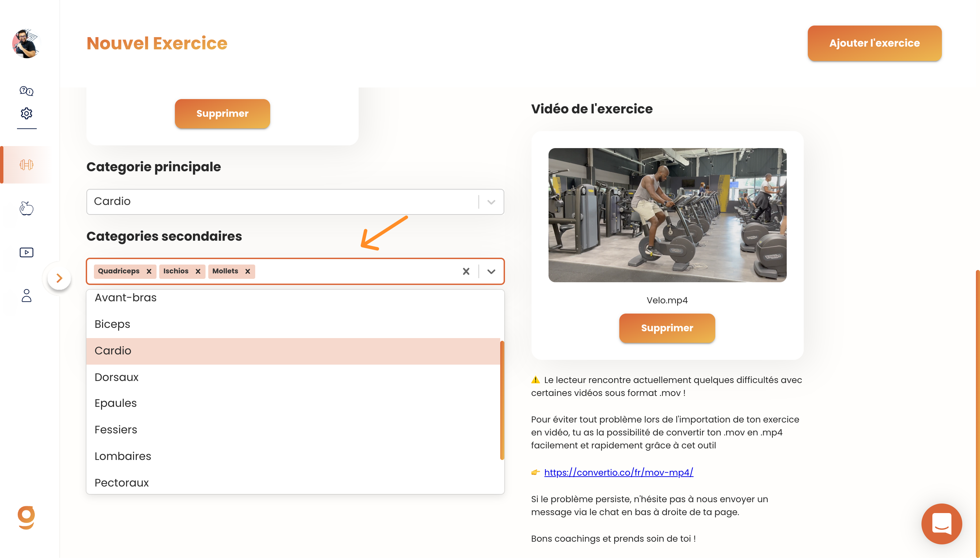Click Supprimer under the image card
This screenshot has width=980, height=558.
click(x=222, y=114)
